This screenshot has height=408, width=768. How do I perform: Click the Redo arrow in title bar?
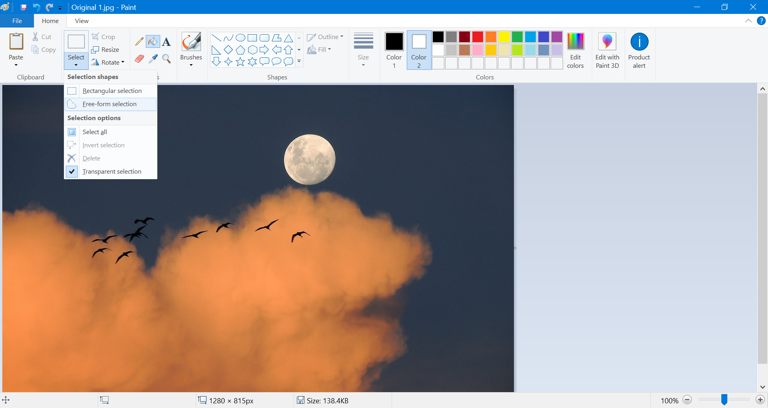(49, 7)
